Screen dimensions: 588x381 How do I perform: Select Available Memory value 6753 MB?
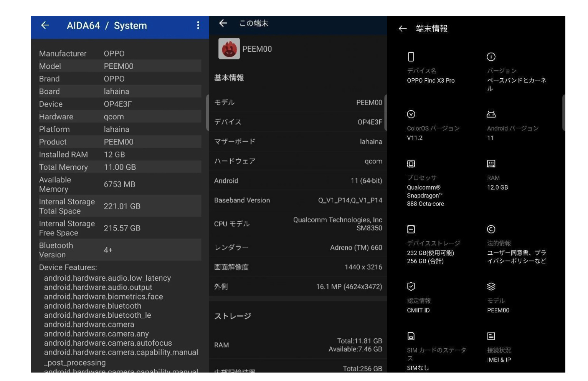119,184
